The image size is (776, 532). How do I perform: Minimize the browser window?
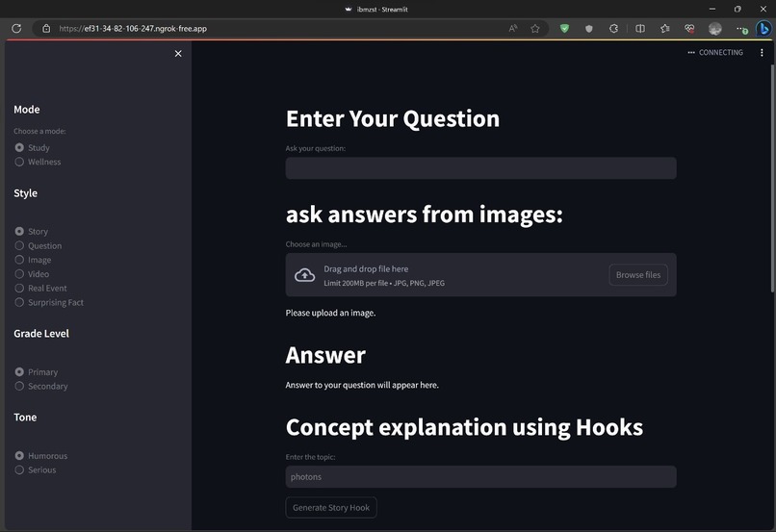(x=712, y=9)
